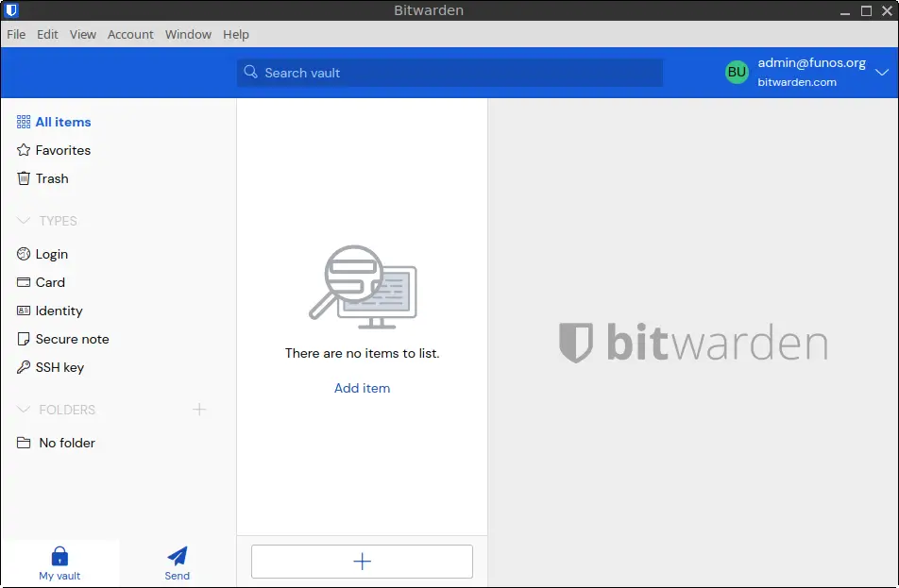Focus the Search vault field
899x588 pixels.
(x=450, y=73)
